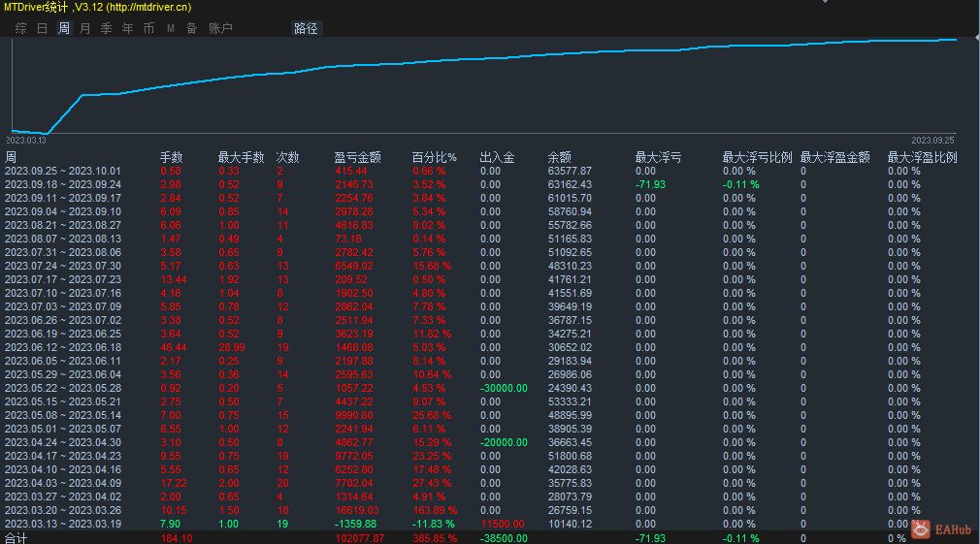The image size is (980, 544).
Task: Click the 最大浮亏比例 column header
Action: [x=758, y=157]
